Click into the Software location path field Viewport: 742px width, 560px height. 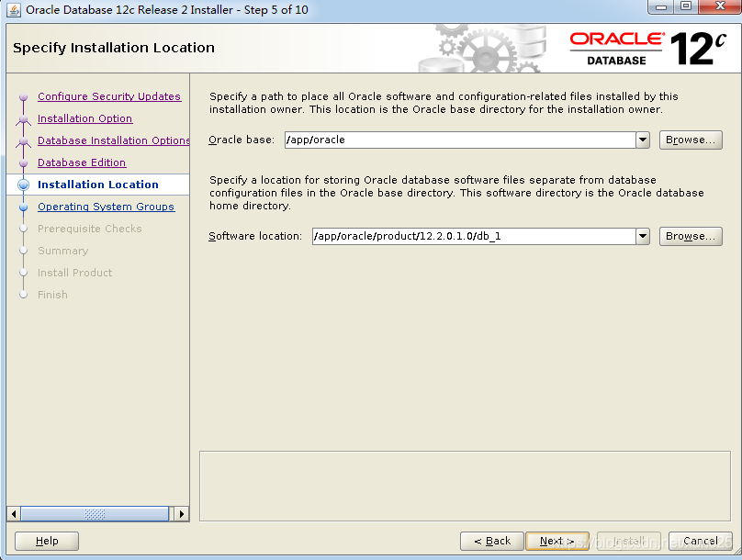[474, 236]
